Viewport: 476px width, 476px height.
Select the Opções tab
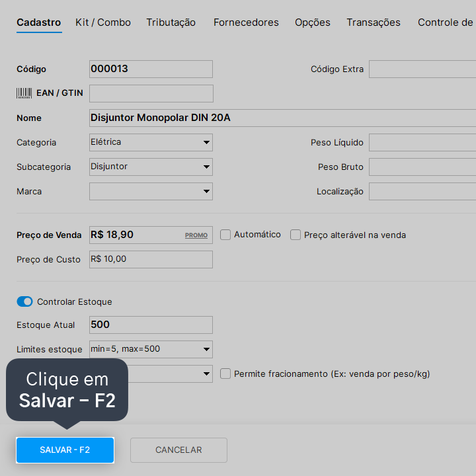(313, 22)
